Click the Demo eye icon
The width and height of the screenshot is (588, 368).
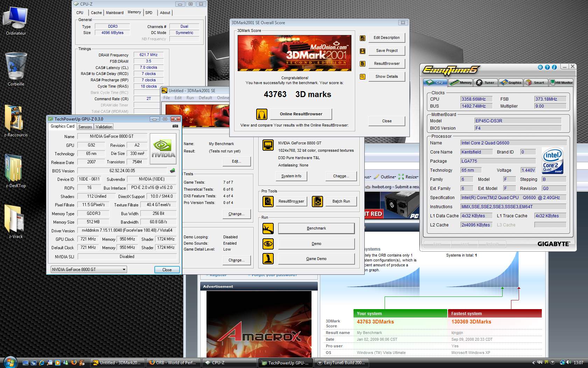268,244
